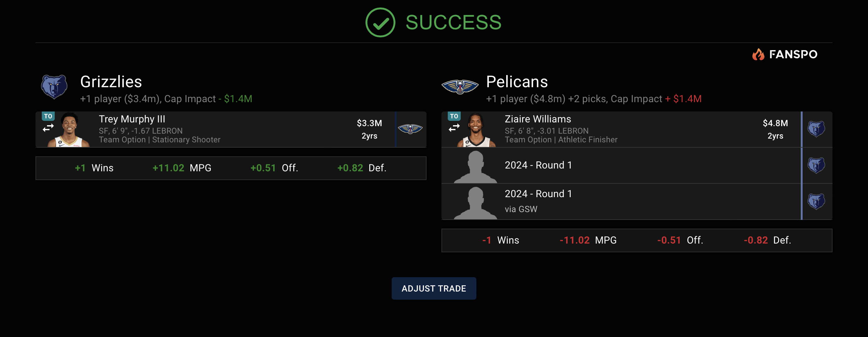This screenshot has width=868, height=337.
Task: Click the Fanspo flame logo
Action: [758, 54]
